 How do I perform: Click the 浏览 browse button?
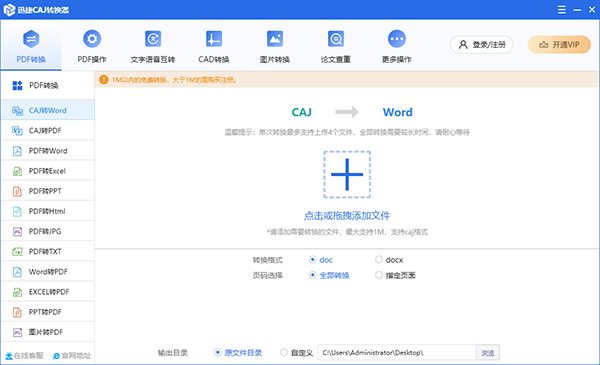[x=488, y=353]
